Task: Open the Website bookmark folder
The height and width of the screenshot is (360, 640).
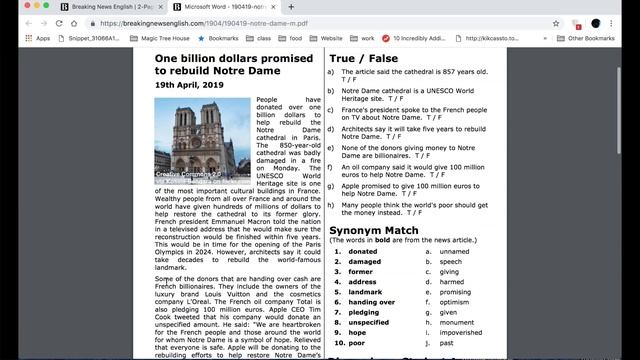Action: pos(326,38)
